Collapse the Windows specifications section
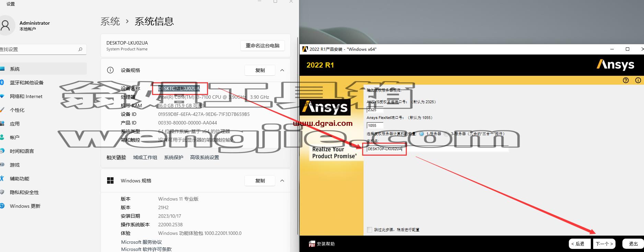This screenshot has width=644, height=252. point(282,181)
